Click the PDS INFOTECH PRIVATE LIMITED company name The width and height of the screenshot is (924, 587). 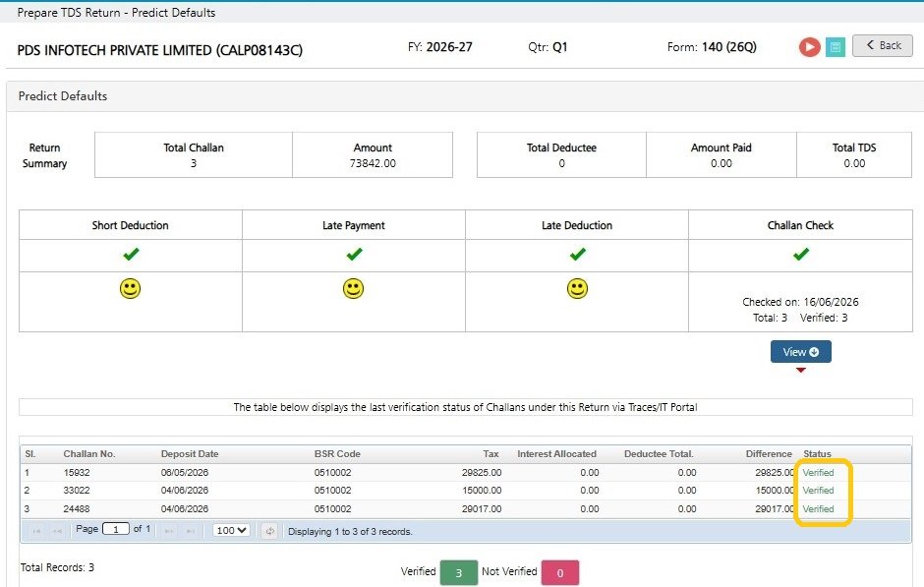(159, 50)
